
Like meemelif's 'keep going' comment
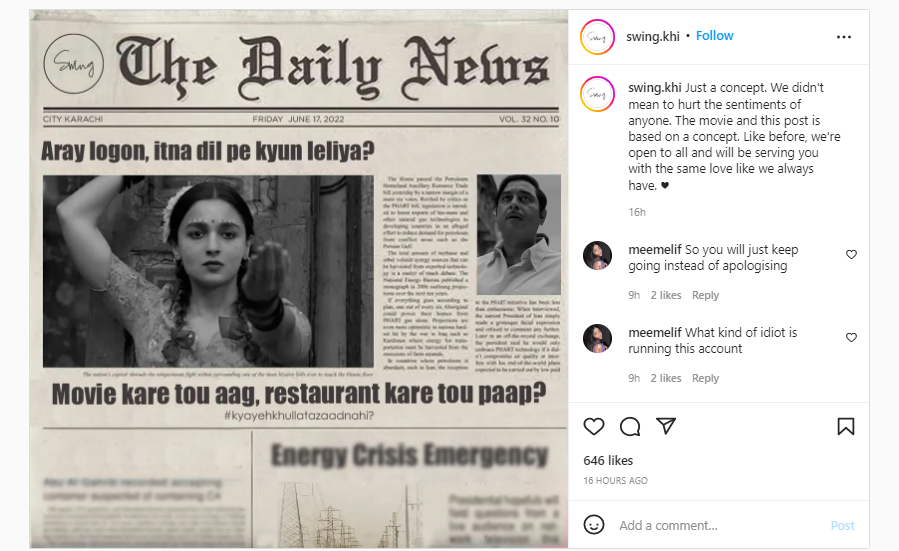point(851,255)
